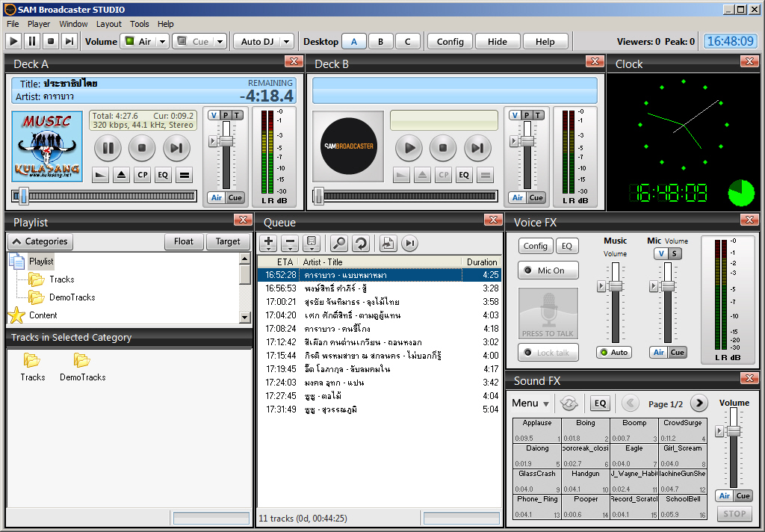This screenshot has width=765, height=532.
Task: Open the Auto DJ dropdown arrow
Action: 287,42
